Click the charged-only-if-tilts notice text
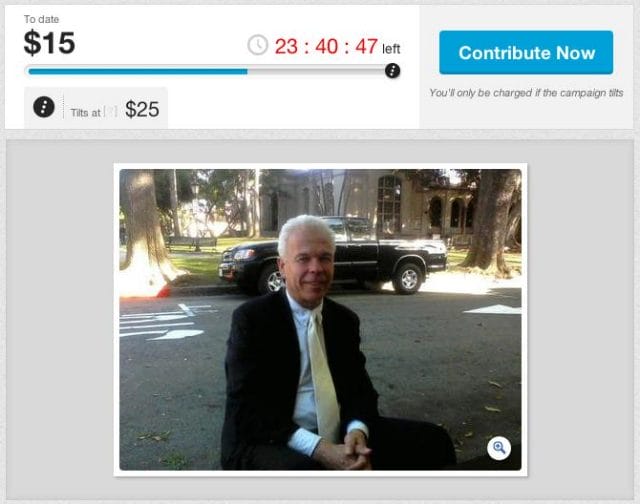Viewport: 640px width, 504px height. click(526, 93)
